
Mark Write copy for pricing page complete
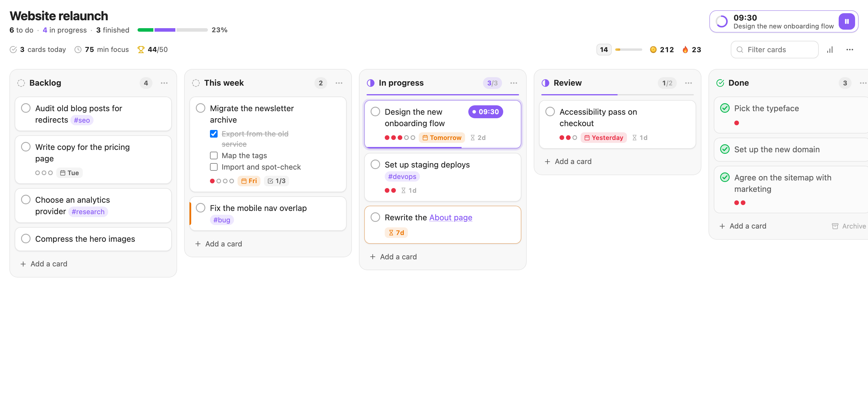[x=26, y=147]
